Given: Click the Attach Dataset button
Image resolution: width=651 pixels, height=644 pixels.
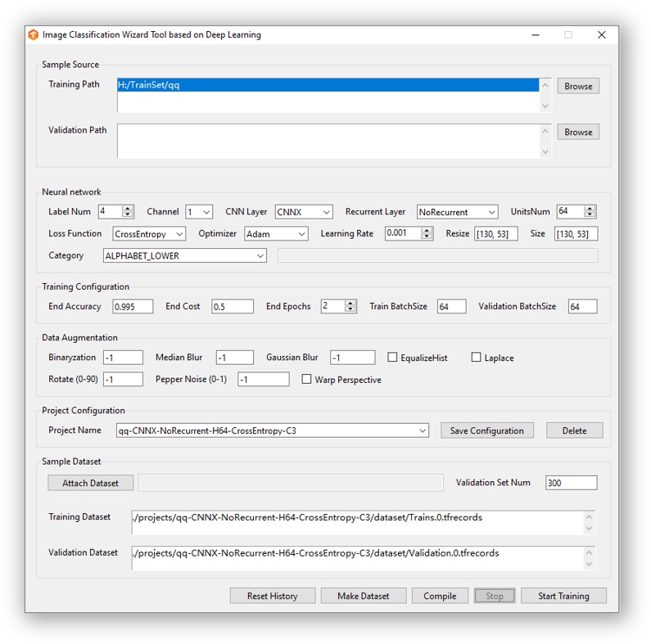Looking at the screenshot, I should (91, 483).
